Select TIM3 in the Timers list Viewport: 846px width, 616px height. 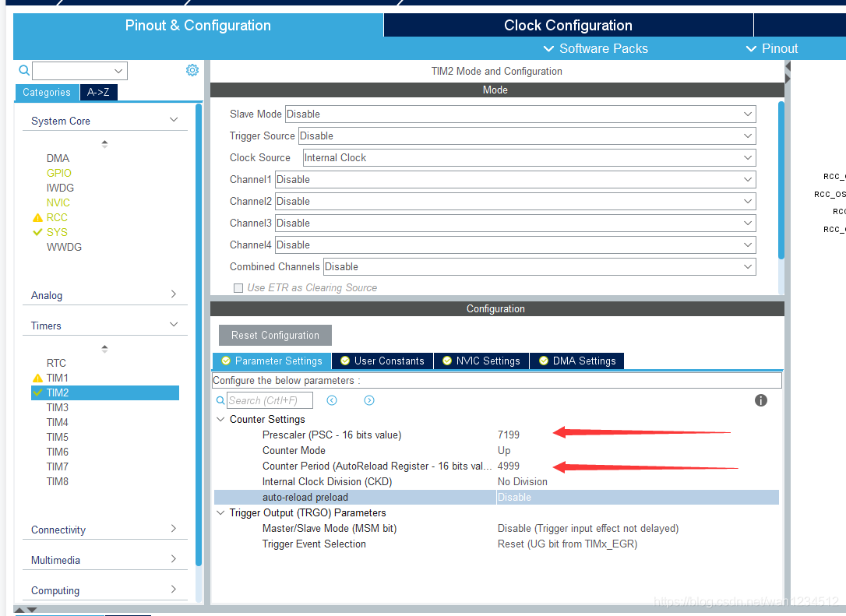(58, 407)
